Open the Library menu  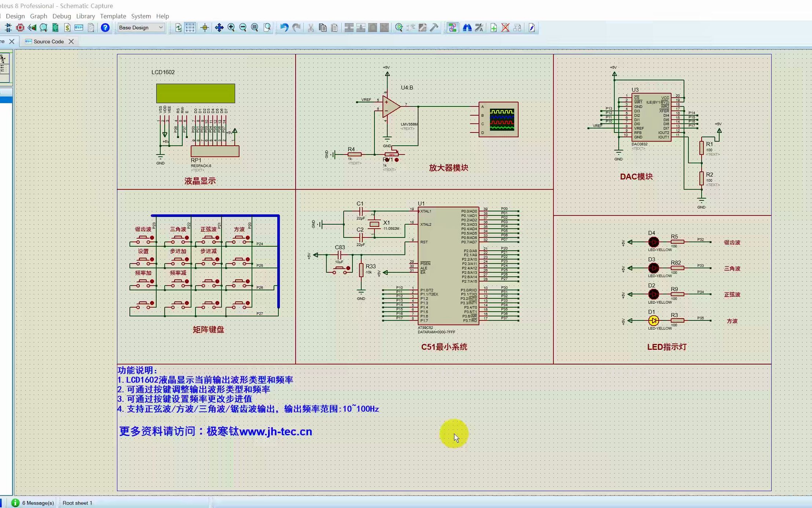[85, 16]
